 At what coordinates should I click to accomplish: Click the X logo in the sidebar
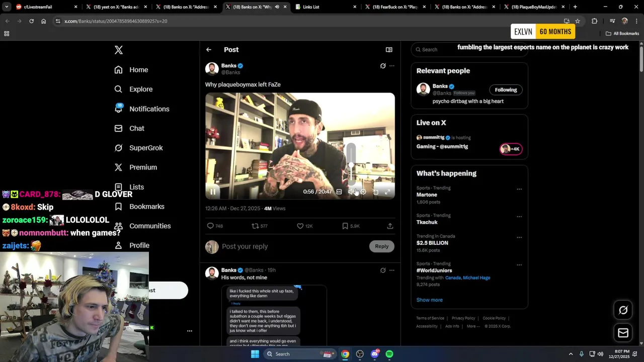point(119,50)
